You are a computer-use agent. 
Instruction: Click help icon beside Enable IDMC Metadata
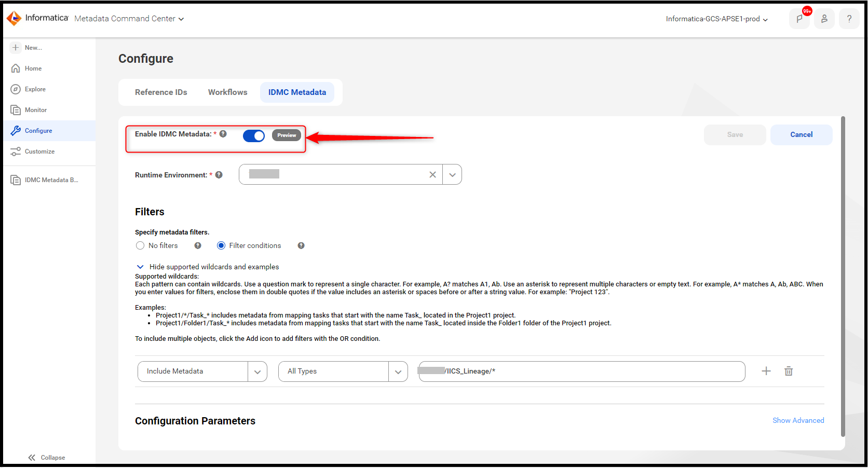pyautogui.click(x=223, y=134)
